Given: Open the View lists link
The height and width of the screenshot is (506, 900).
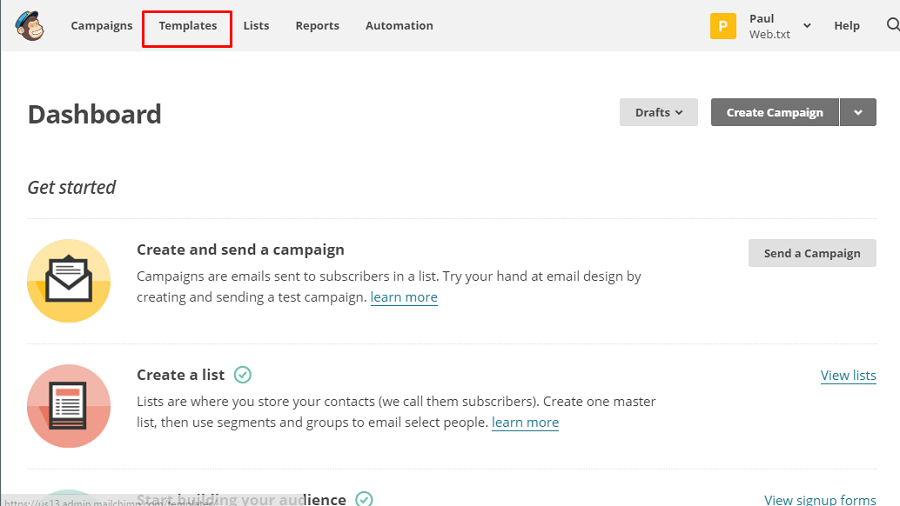Looking at the screenshot, I should pos(848,375).
